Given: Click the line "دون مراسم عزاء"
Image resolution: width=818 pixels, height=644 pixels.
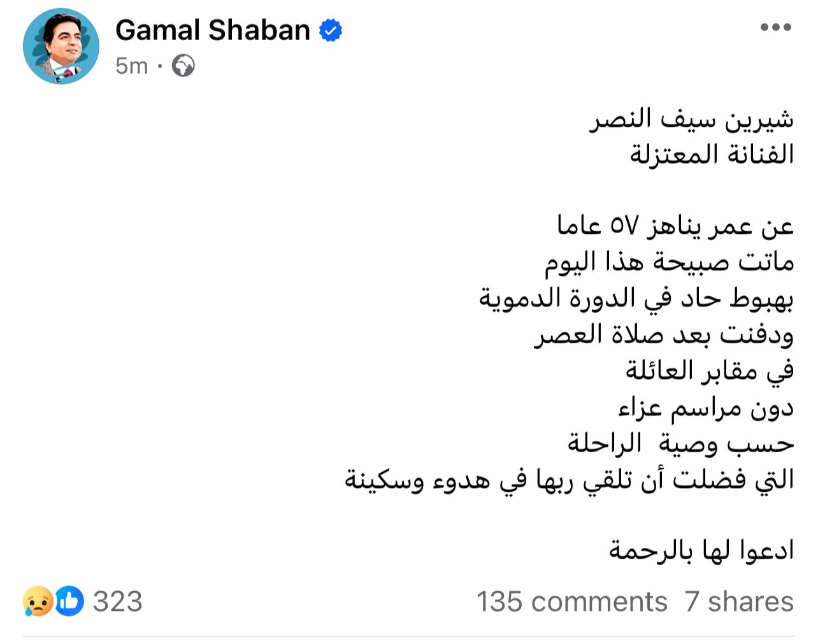Looking at the screenshot, I should point(706,406).
